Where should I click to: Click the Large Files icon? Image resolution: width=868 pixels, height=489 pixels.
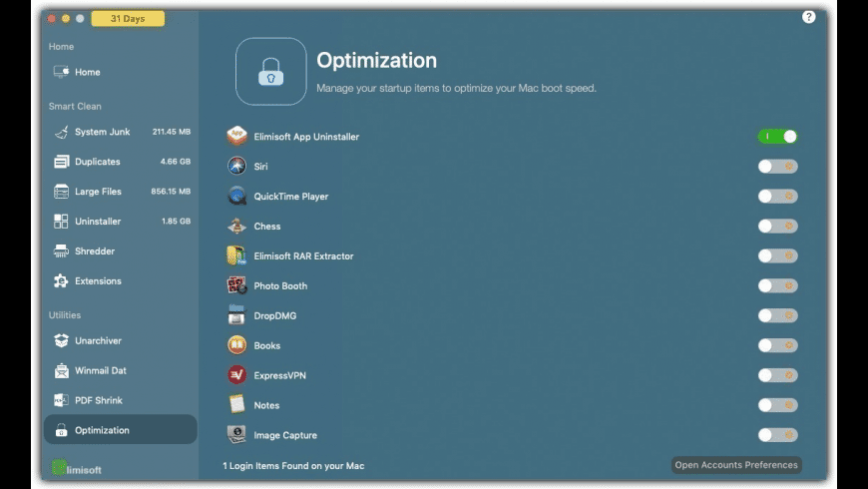(61, 192)
